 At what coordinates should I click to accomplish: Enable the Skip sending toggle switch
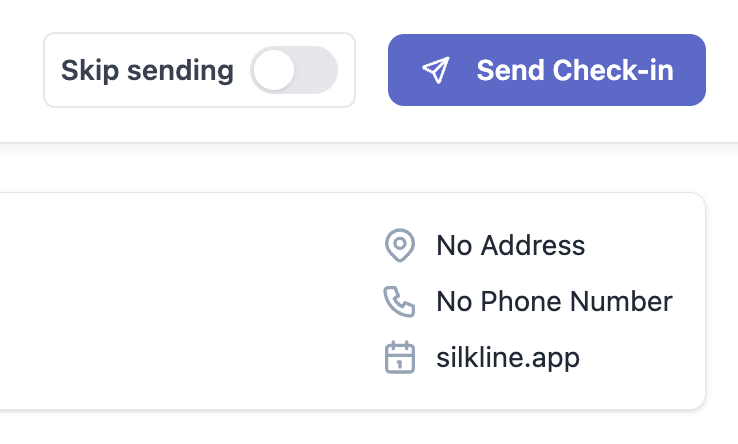294,70
